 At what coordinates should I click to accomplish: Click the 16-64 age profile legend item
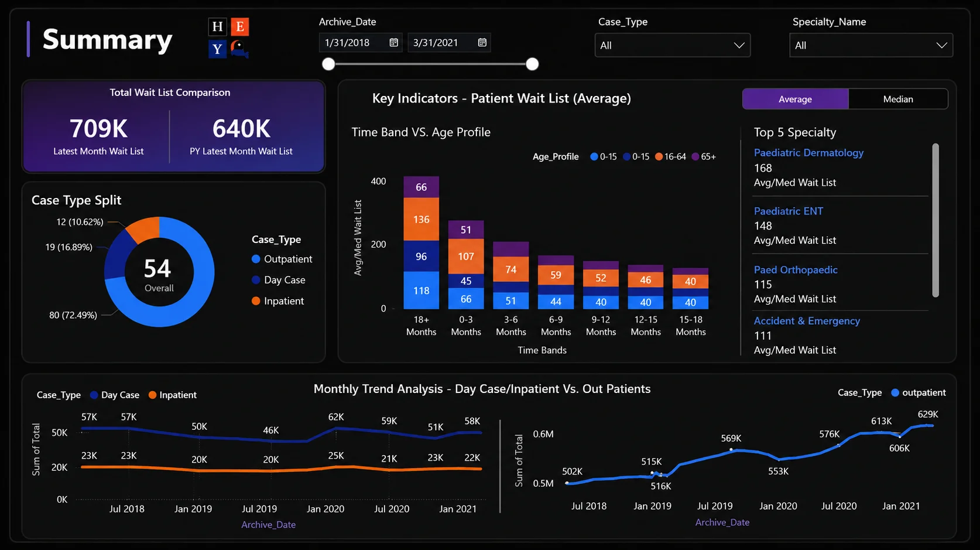[670, 157]
